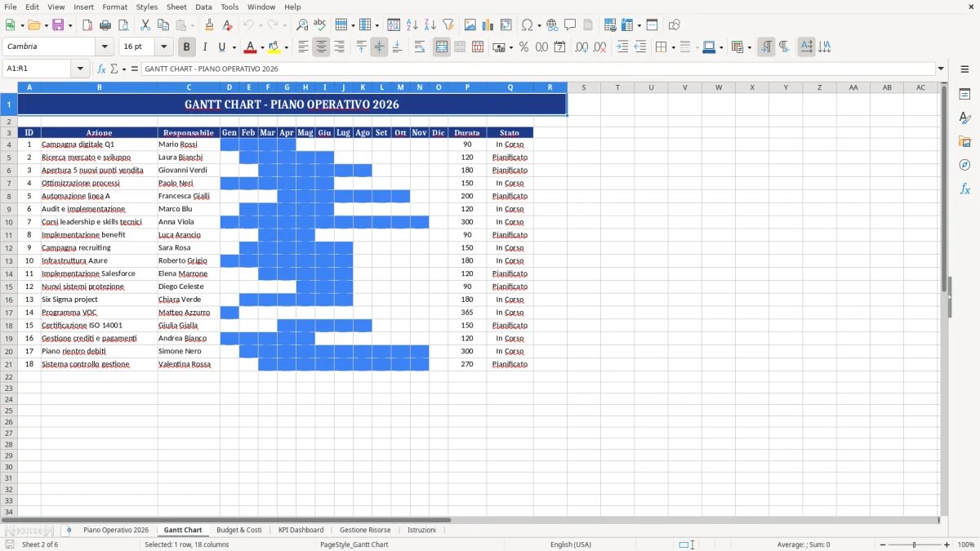980x551 pixels.
Task: Switch to Budget & Costi sheet tab
Action: [239, 530]
